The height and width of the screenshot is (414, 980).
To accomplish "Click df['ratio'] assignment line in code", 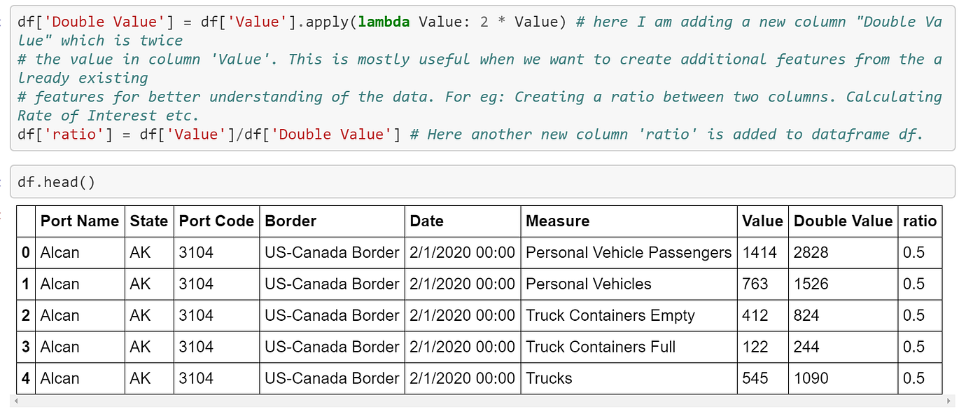I will click(x=470, y=134).
